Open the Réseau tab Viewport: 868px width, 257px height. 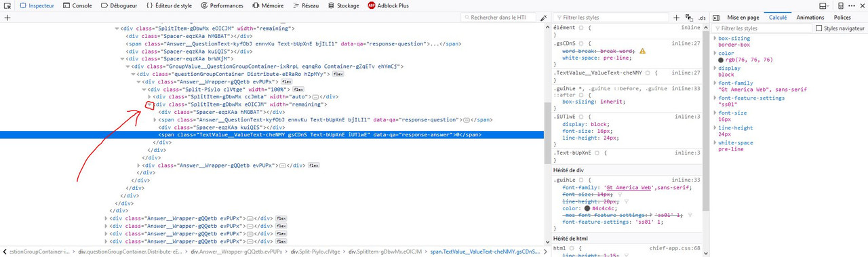point(305,5)
